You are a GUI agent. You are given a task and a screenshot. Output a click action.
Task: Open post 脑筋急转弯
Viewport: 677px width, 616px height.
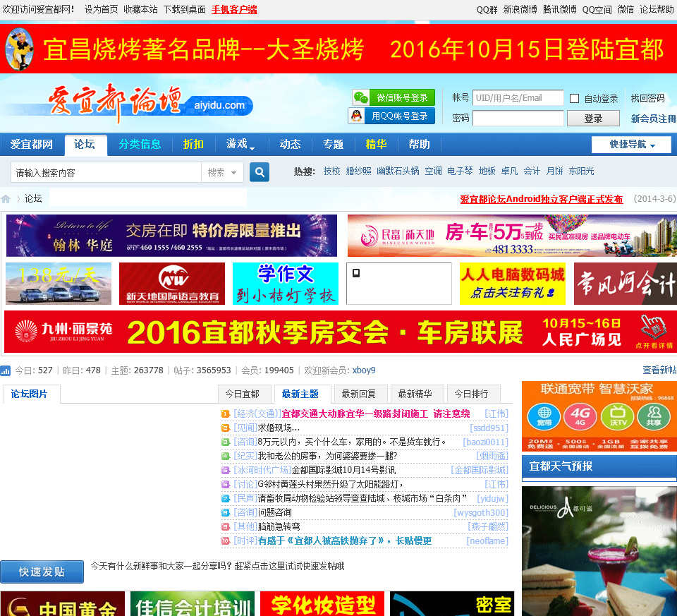279,526
